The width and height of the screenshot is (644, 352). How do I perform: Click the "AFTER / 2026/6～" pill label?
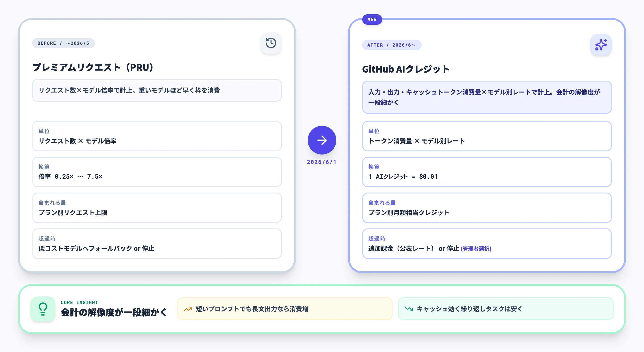click(392, 45)
